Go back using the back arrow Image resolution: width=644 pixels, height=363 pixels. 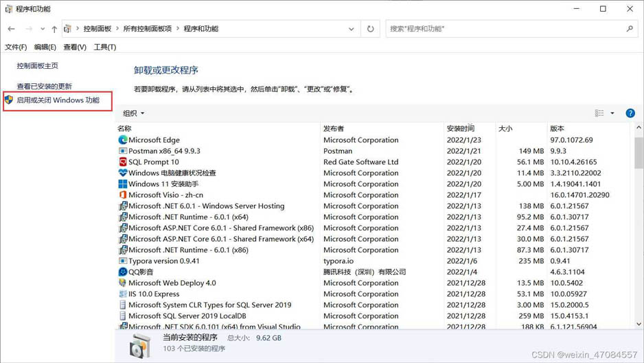(x=12, y=29)
